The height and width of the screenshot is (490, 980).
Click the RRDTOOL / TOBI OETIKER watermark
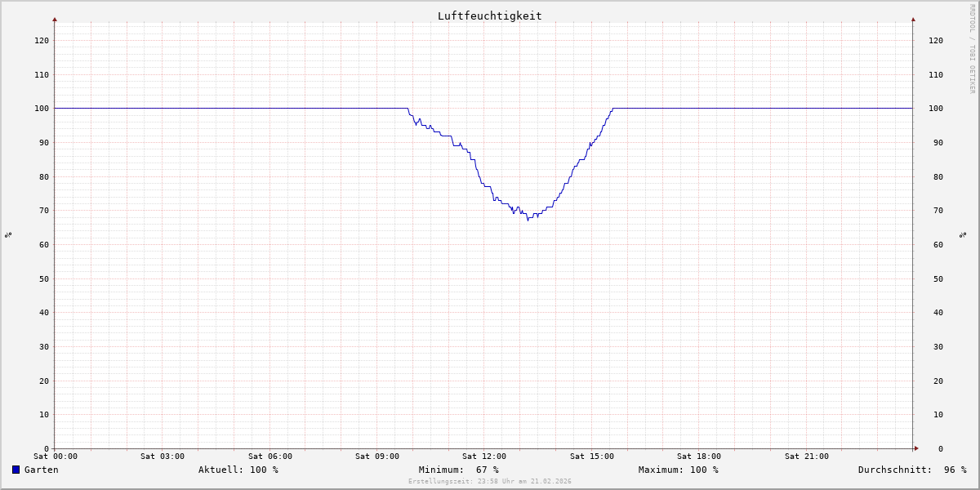tap(972, 49)
